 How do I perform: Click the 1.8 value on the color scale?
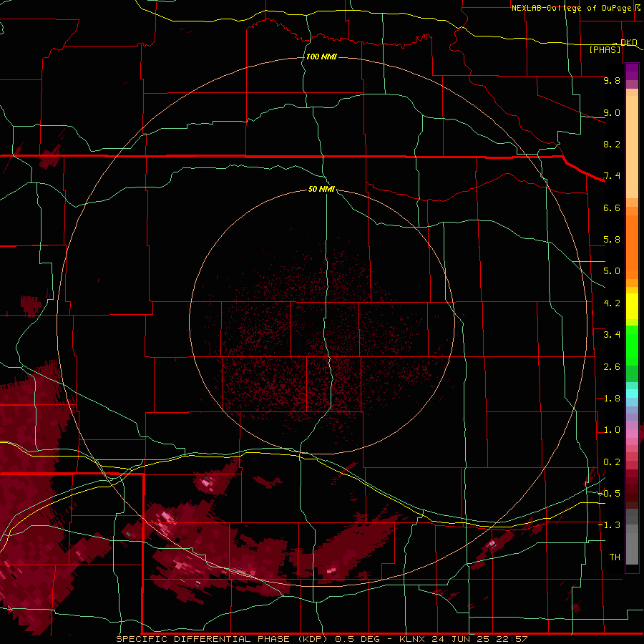(612, 399)
